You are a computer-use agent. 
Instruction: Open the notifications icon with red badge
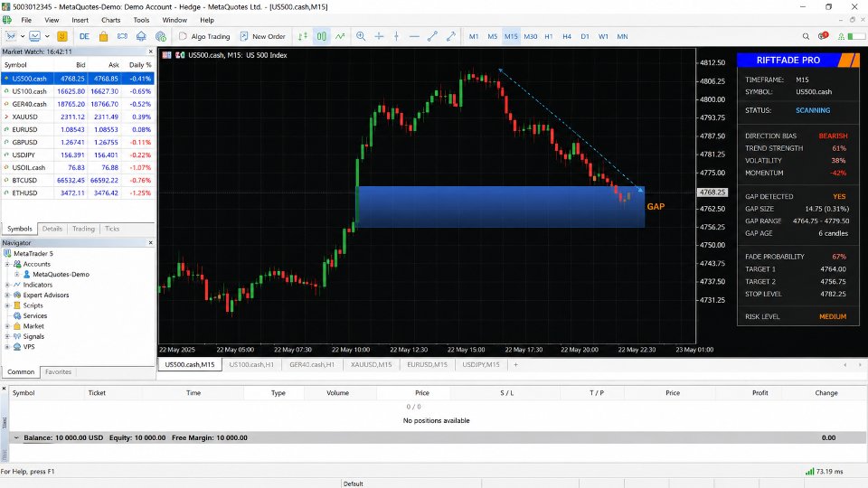pyautogui.click(x=823, y=36)
